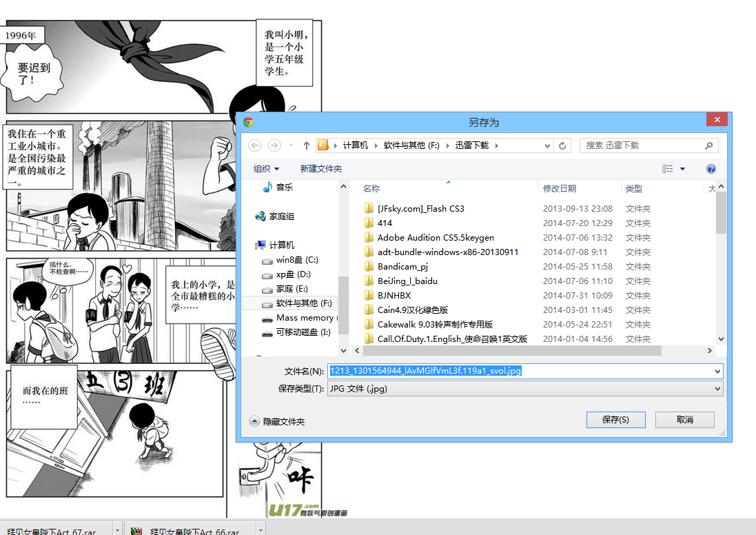The height and width of the screenshot is (535, 756).
Task: Select folder [JFsky.com]_Flash CS3
Action: pos(415,209)
